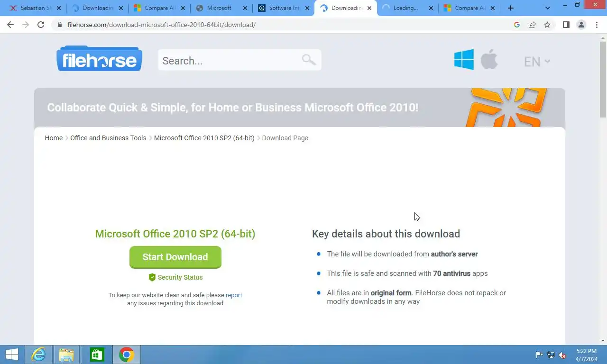Click the '70 antivirus' bullet text
Screen dimensions: 607x364
click(451, 273)
